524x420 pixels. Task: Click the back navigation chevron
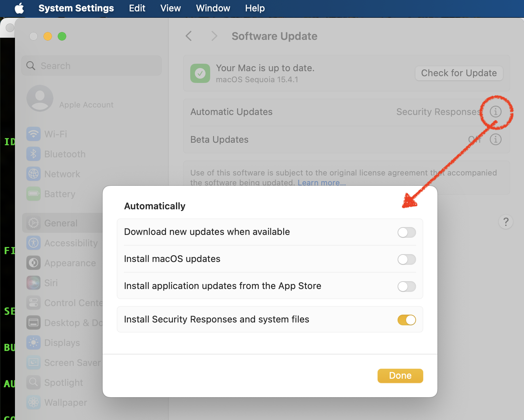point(188,36)
